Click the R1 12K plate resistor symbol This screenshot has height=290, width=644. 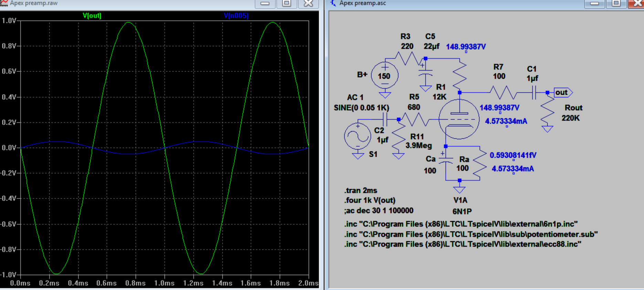[459, 75]
